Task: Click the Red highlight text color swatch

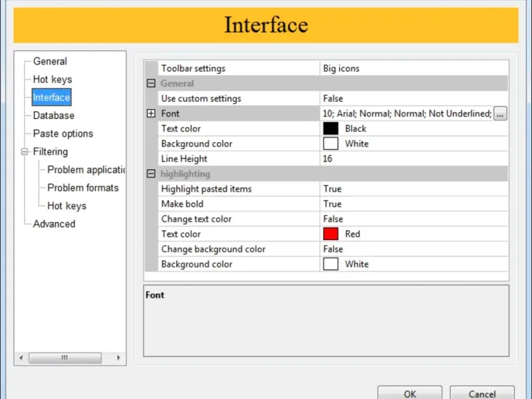Action: pos(331,234)
